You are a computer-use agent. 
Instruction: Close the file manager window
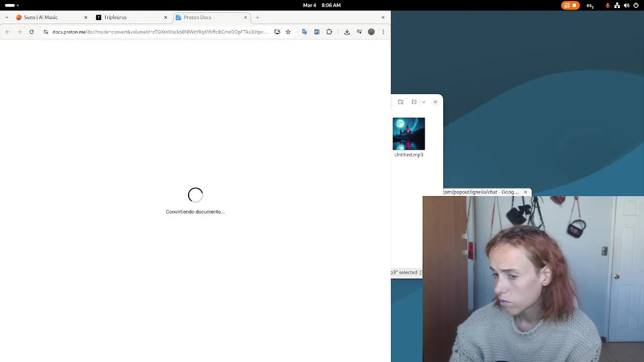tap(435, 102)
